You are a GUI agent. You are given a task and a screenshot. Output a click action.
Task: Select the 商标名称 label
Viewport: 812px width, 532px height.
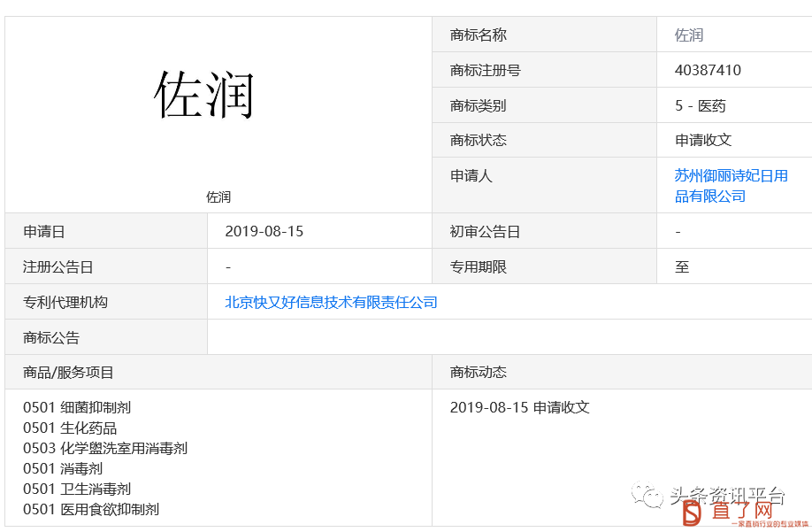478,35
